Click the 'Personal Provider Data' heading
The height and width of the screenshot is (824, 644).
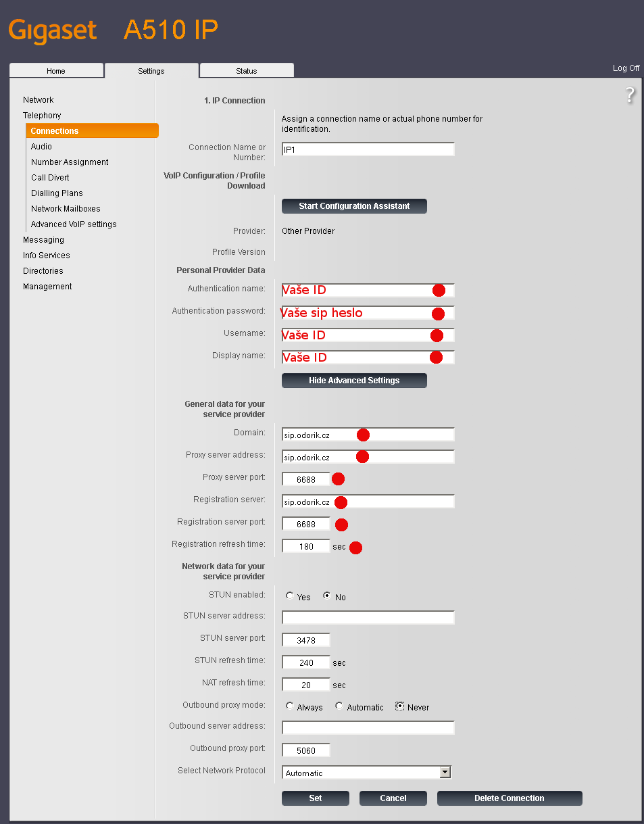click(x=221, y=270)
